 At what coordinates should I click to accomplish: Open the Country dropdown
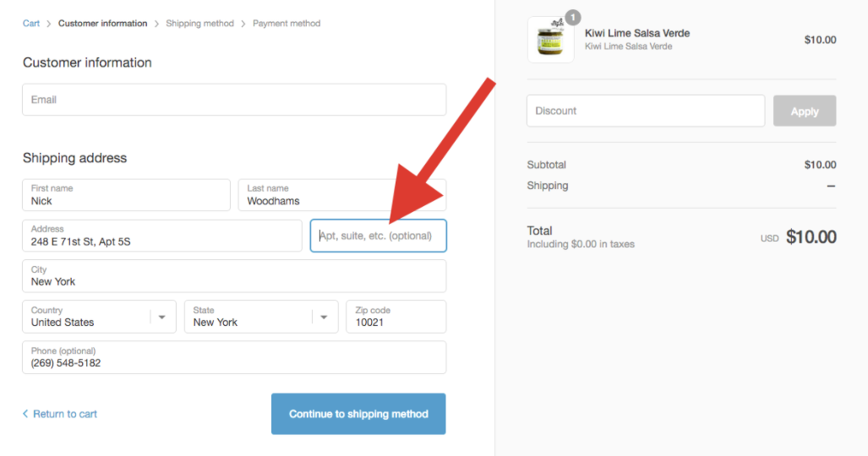pyautogui.click(x=88, y=317)
